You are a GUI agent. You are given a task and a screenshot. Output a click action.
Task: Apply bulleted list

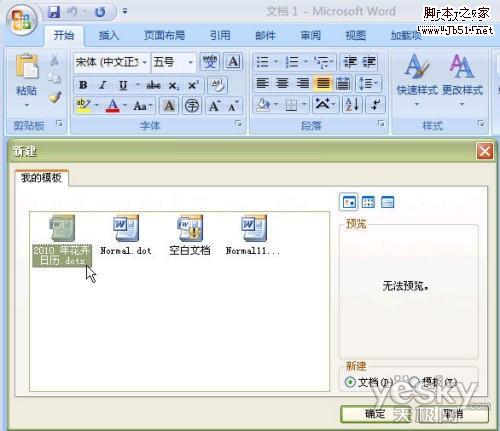click(x=263, y=62)
